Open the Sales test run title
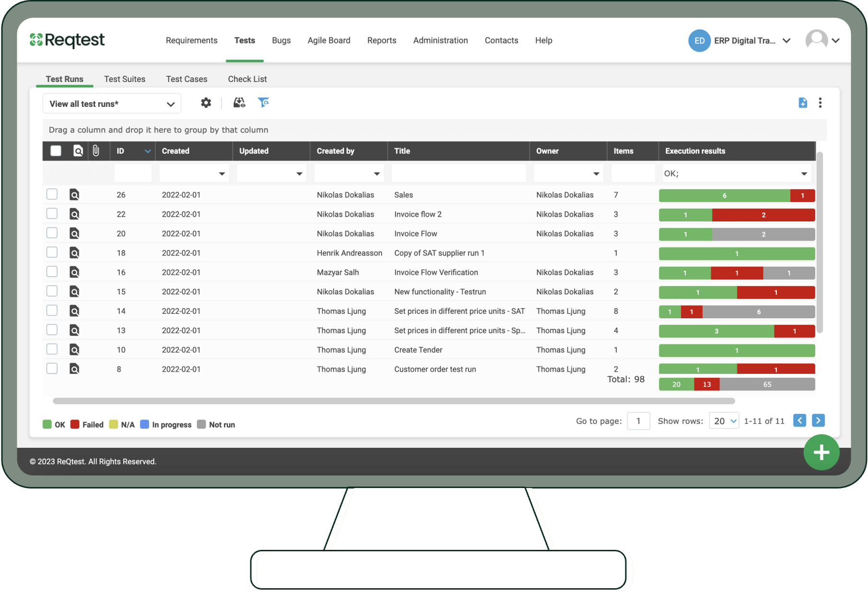Screen dimensions: 868x593 coord(403,195)
